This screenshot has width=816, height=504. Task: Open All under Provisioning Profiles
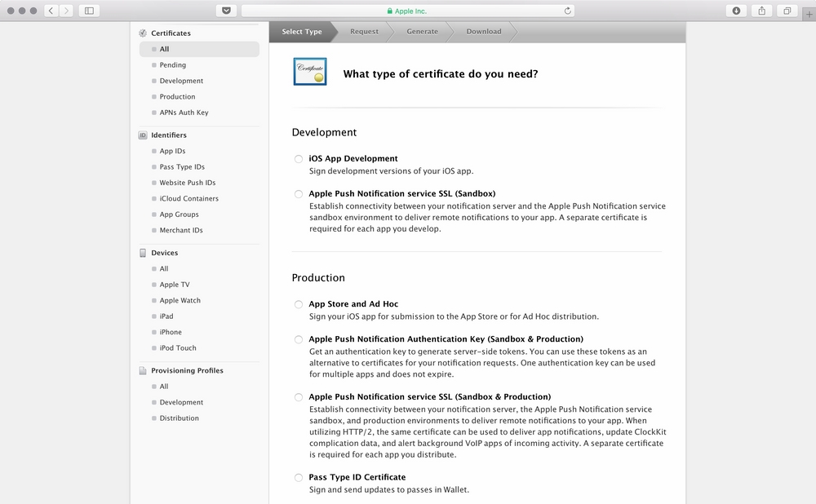pyautogui.click(x=164, y=387)
